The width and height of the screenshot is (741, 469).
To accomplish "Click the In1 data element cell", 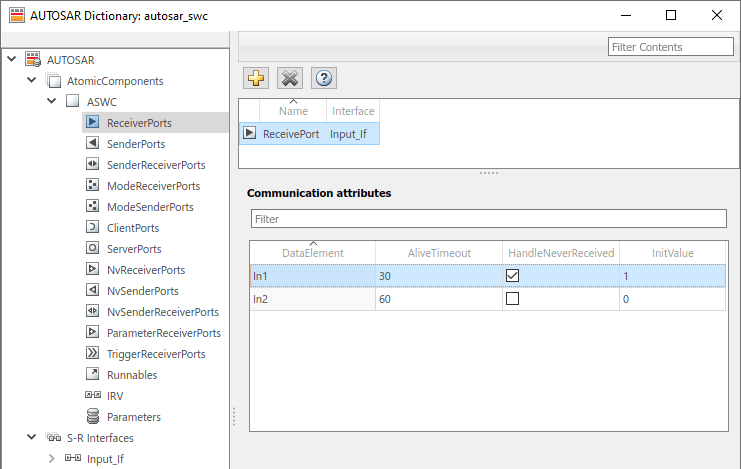I will click(x=313, y=276).
